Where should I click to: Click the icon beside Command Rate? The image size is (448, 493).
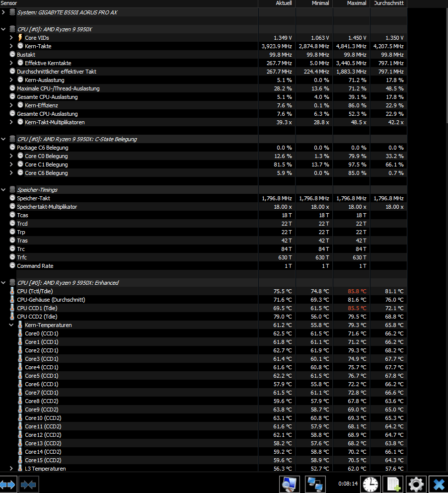click(x=12, y=266)
